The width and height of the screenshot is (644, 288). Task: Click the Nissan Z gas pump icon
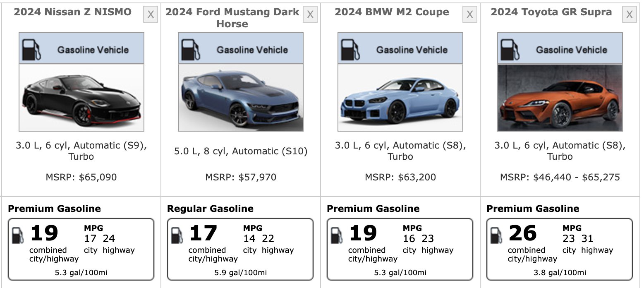(31, 50)
